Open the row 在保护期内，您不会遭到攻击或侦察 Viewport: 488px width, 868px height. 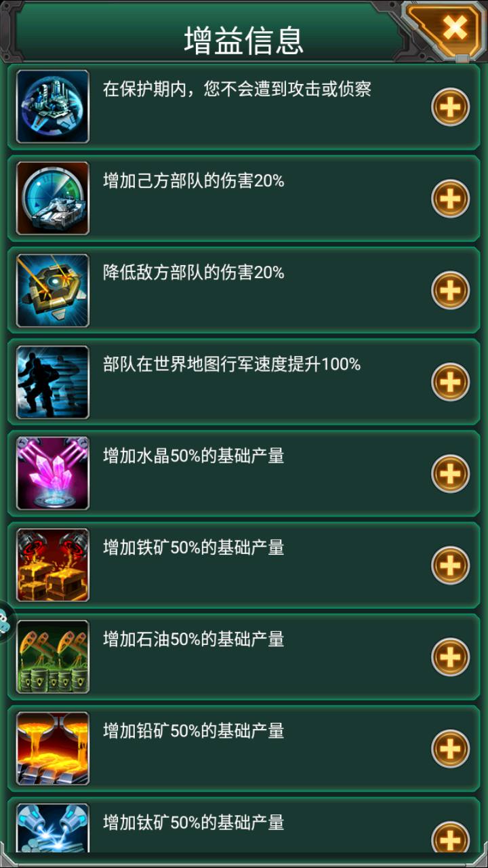(x=244, y=106)
